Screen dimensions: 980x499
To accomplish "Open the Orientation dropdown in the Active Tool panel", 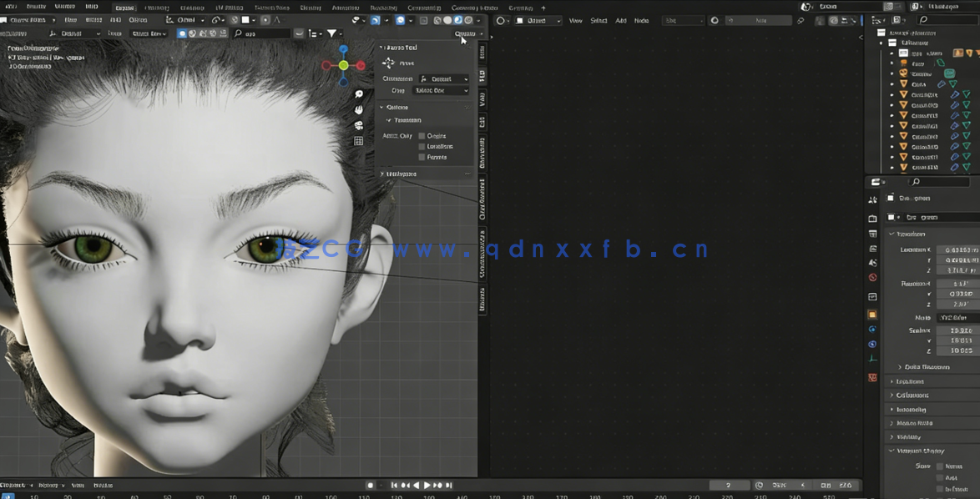I will click(x=442, y=78).
